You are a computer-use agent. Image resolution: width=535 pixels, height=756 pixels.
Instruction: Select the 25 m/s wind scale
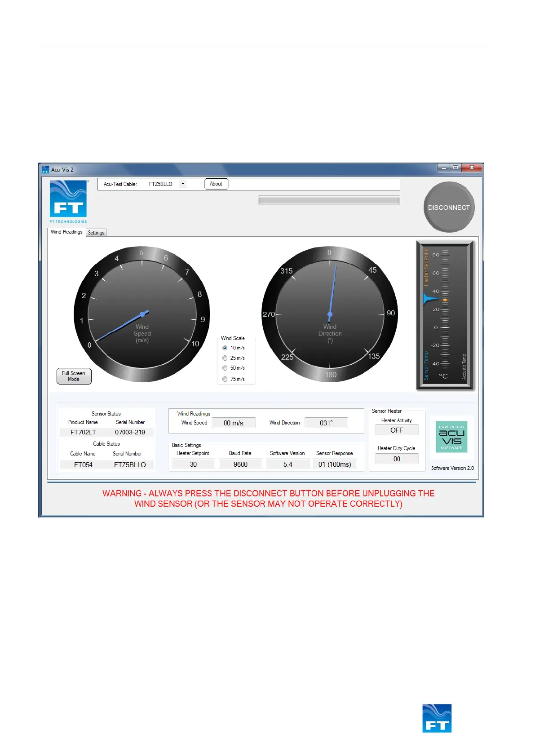pos(225,358)
